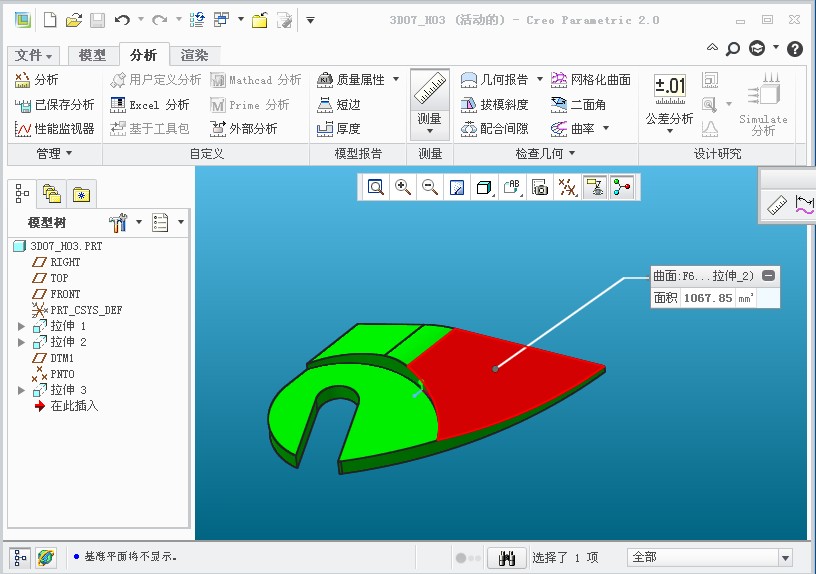
Task: Click the 外部分析 external analysis button
Action: (244, 128)
